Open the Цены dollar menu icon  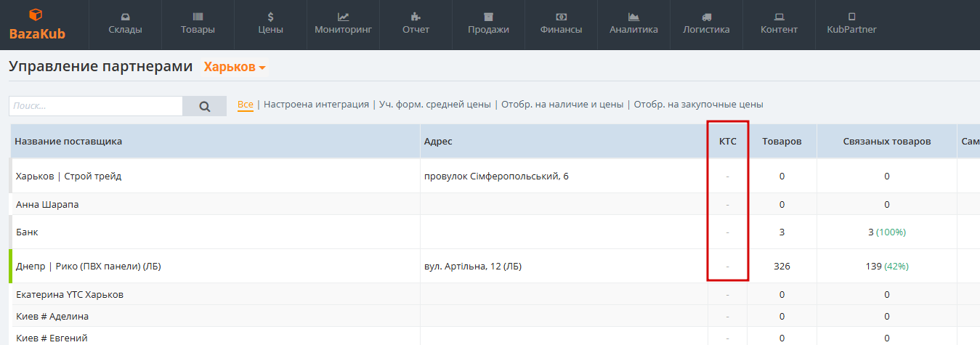[270, 17]
